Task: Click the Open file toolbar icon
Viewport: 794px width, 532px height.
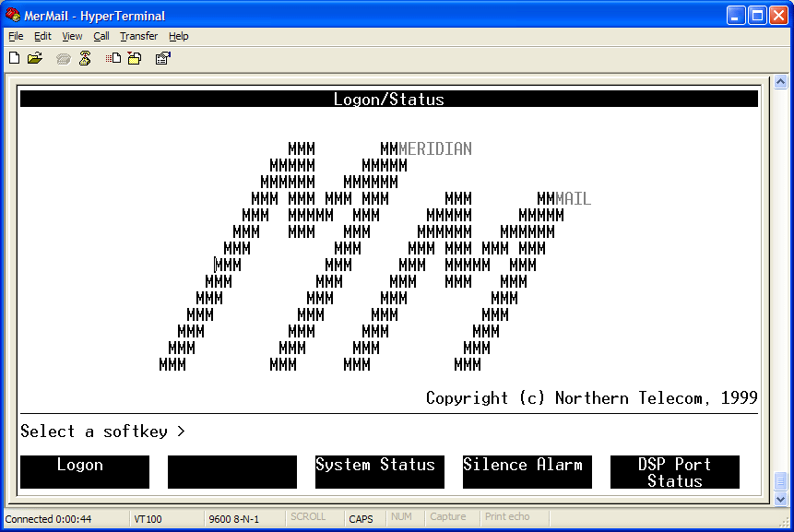Action: [35, 58]
